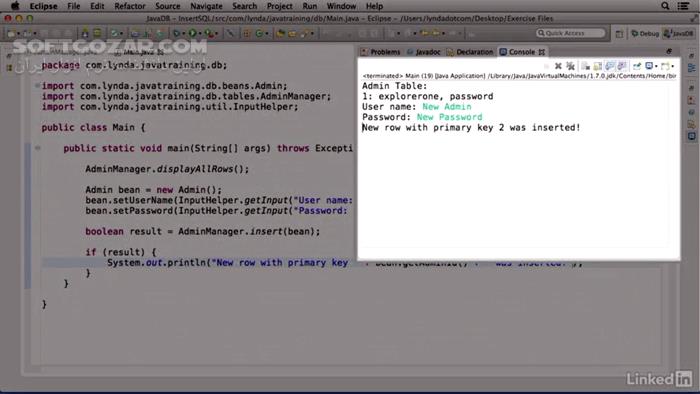Click 'AdminManager.displayAllRows();' code line
Screen dimensions: 700x394
pyautogui.click(x=167, y=169)
